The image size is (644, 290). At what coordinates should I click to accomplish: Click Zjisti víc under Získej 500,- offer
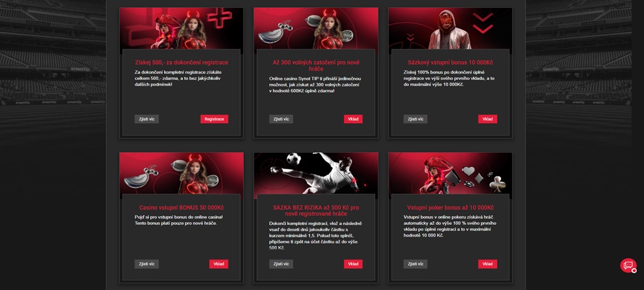pyautogui.click(x=147, y=119)
